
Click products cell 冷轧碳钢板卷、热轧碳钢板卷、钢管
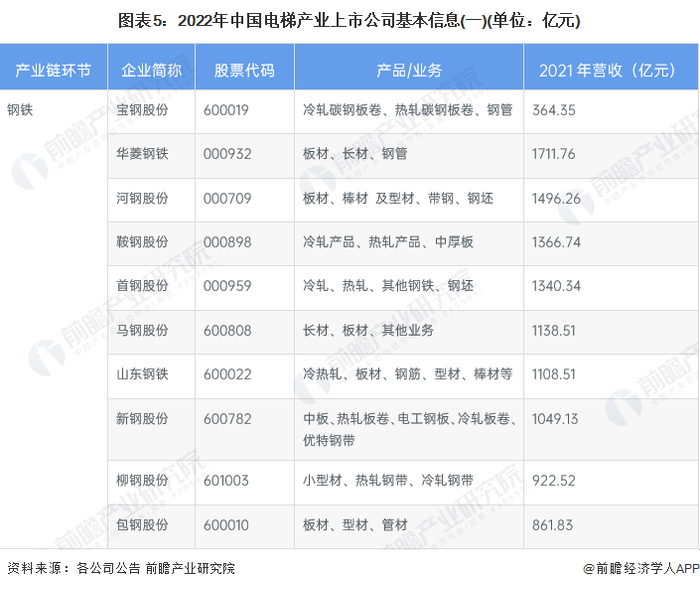(408, 110)
